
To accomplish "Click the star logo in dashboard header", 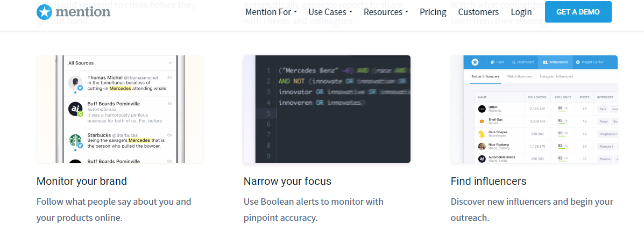I will [x=475, y=62].
